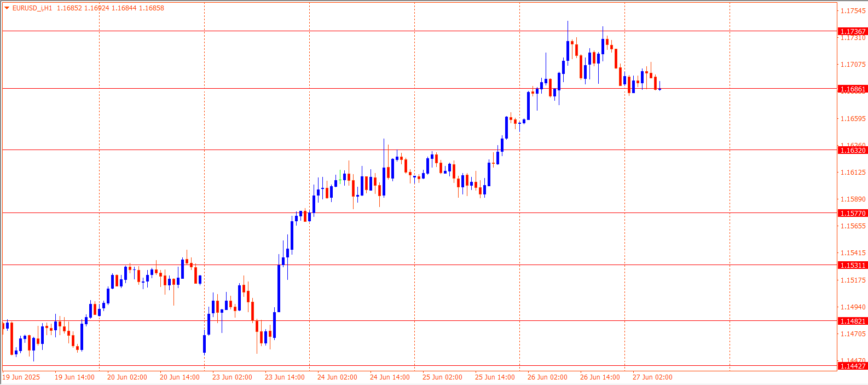The width and height of the screenshot is (868, 385).
Task: Open the red triangle menu beside EURUSD_i,H1
Action: (x=7, y=8)
